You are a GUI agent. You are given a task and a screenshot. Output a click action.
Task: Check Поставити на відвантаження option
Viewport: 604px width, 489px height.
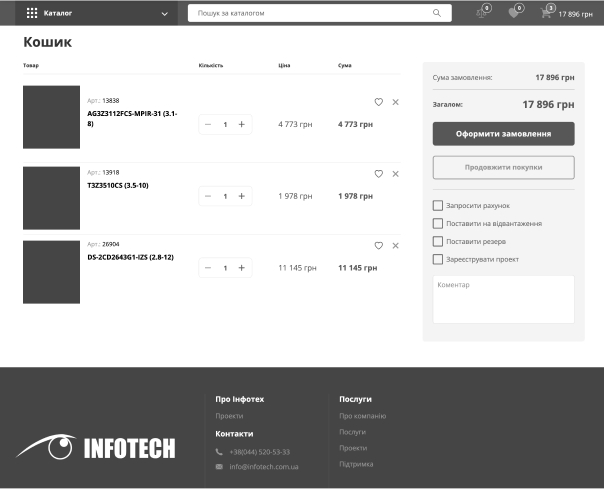point(438,223)
